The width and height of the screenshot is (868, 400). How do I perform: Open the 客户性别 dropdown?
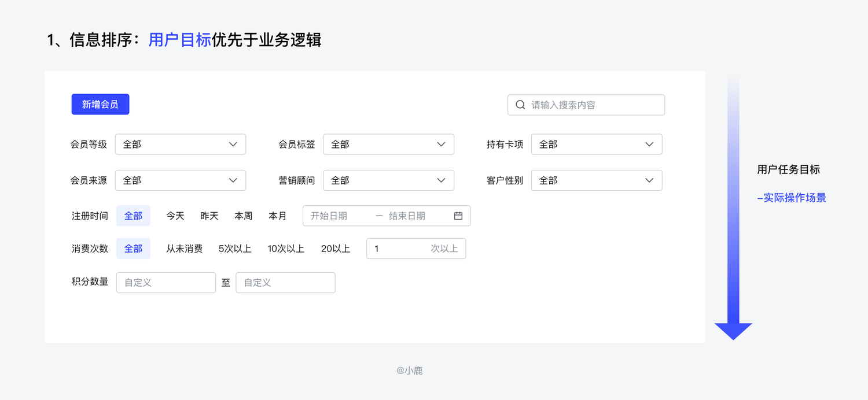[597, 180]
